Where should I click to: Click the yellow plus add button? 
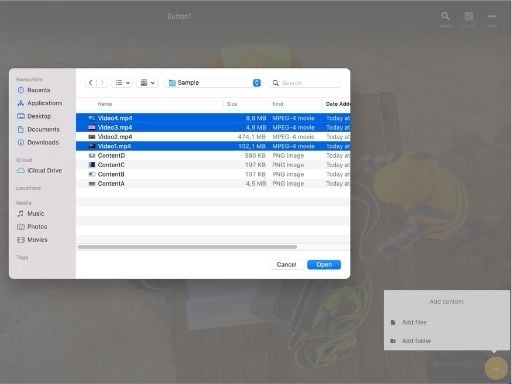tap(496, 368)
